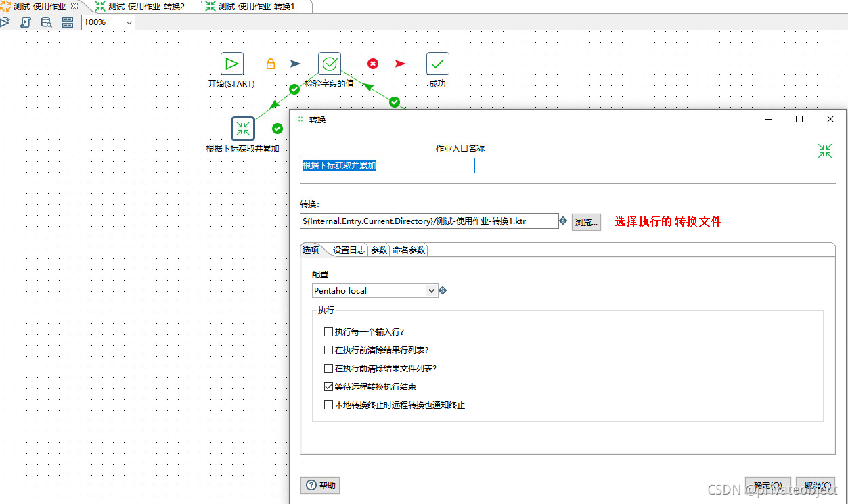
Task: Close the 转换 dialog window
Action: pyautogui.click(x=830, y=119)
